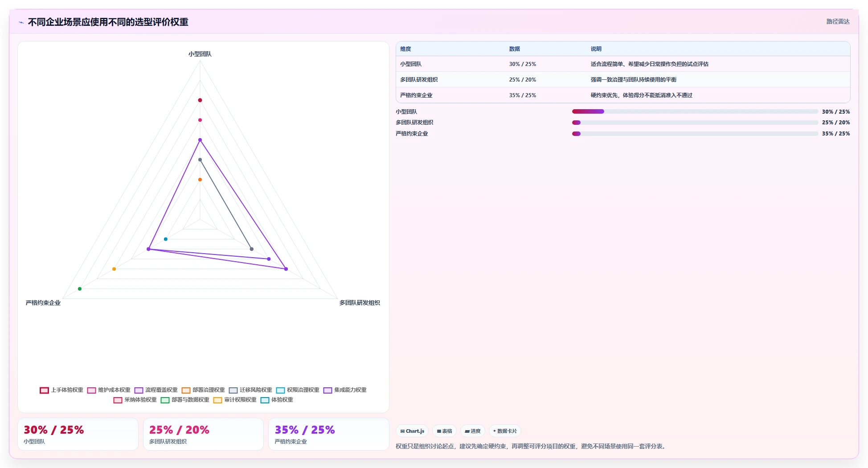
Task: Toggle the 迁移风险权重 legend series
Action: tap(250, 390)
